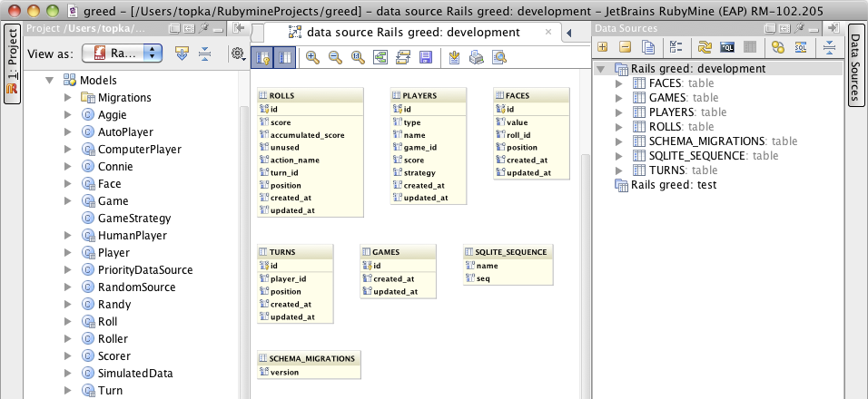The height and width of the screenshot is (399, 868).
Task: Toggle docked mode of Project panel
Action: pyautogui.click(x=189, y=29)
